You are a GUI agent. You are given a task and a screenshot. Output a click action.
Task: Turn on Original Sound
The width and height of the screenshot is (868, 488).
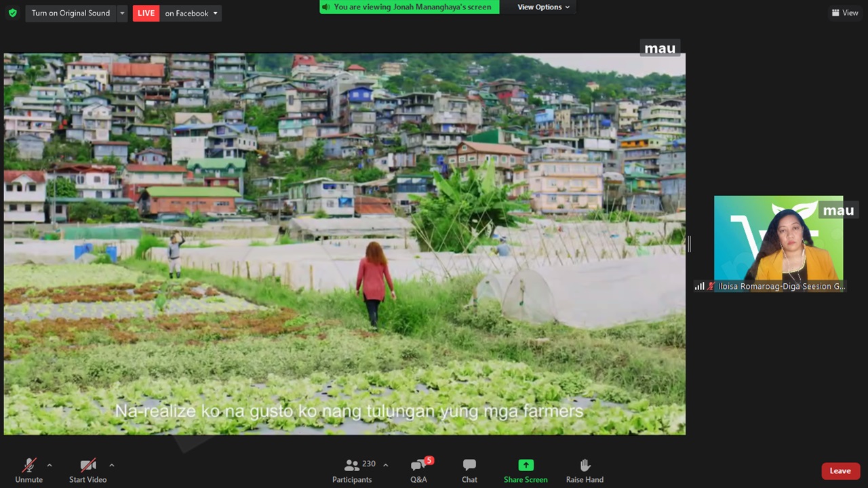[x=71, y=13]
